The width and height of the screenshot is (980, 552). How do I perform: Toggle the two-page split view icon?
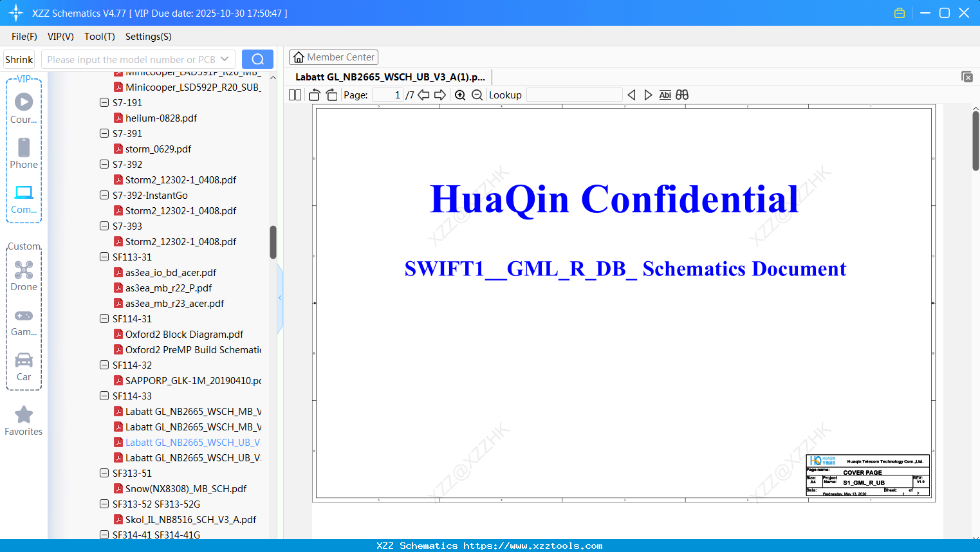[295, 95]
